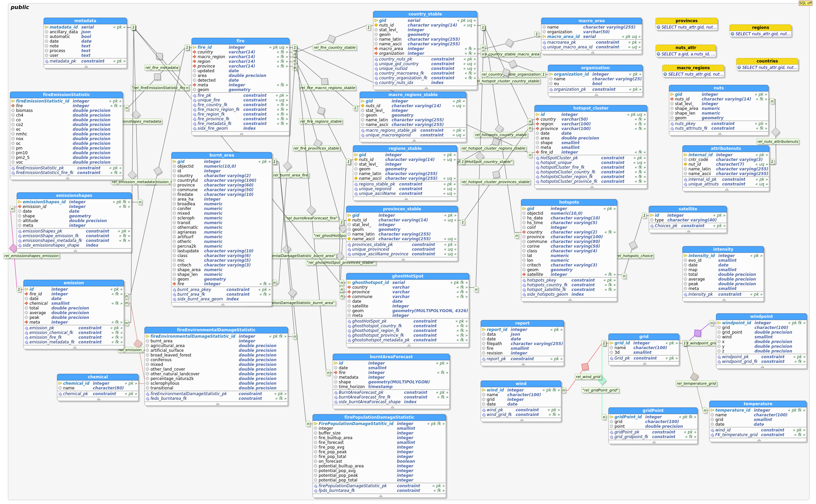
Task: Click the key icon beside metadata_id column
Action: tap(47, 27)
